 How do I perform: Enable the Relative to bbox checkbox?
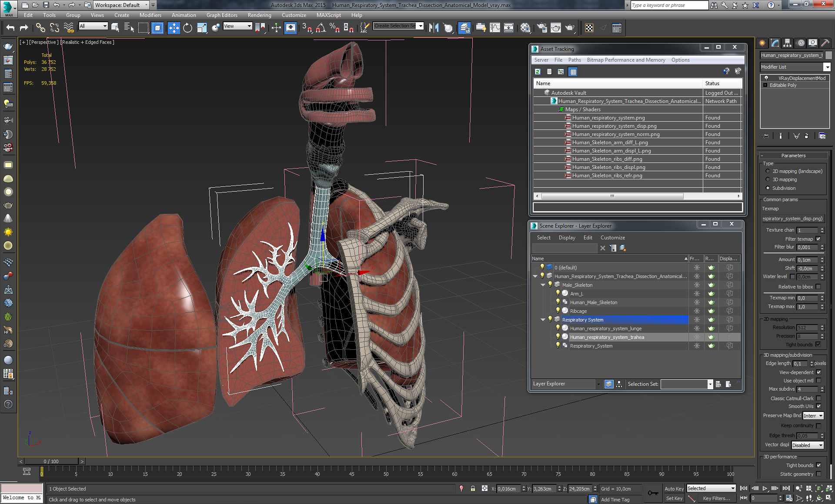tap(818, 287)
